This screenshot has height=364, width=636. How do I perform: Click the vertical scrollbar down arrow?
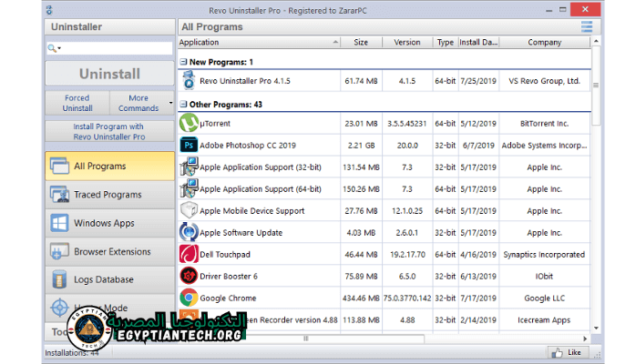tap(596, 328)
